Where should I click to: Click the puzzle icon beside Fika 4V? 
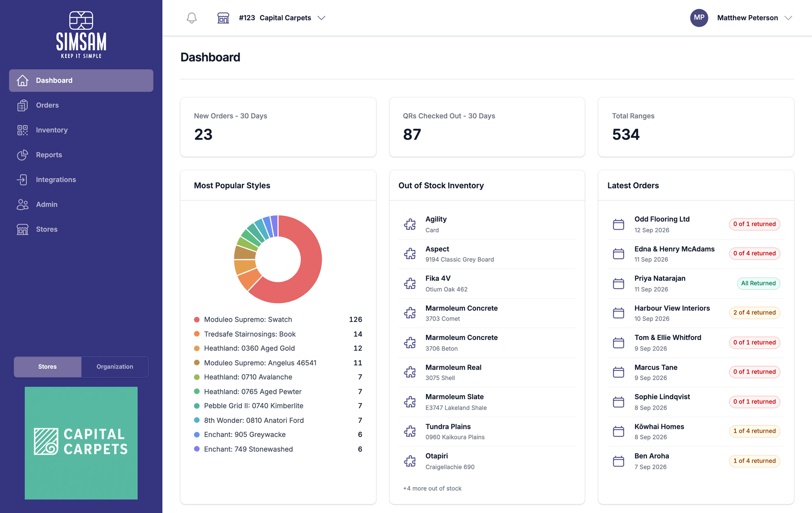[410, 283]
